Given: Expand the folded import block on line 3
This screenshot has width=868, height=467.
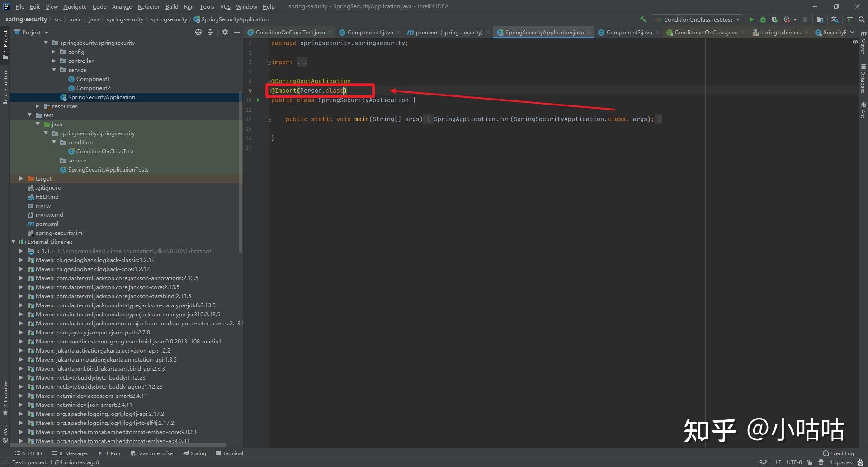Looking at the screenshot, I should click(269, 62).
